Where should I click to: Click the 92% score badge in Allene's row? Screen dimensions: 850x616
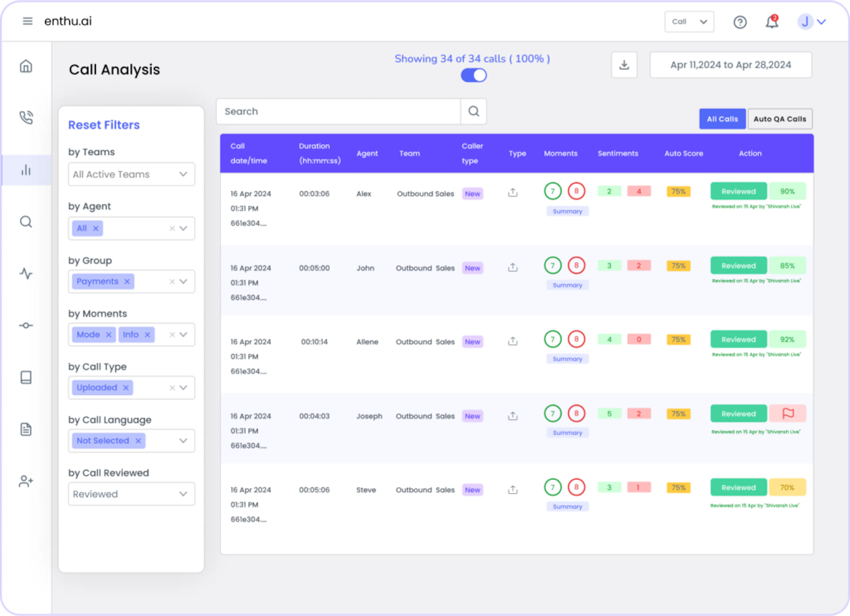pyautogui.click(x=787, y=340)
